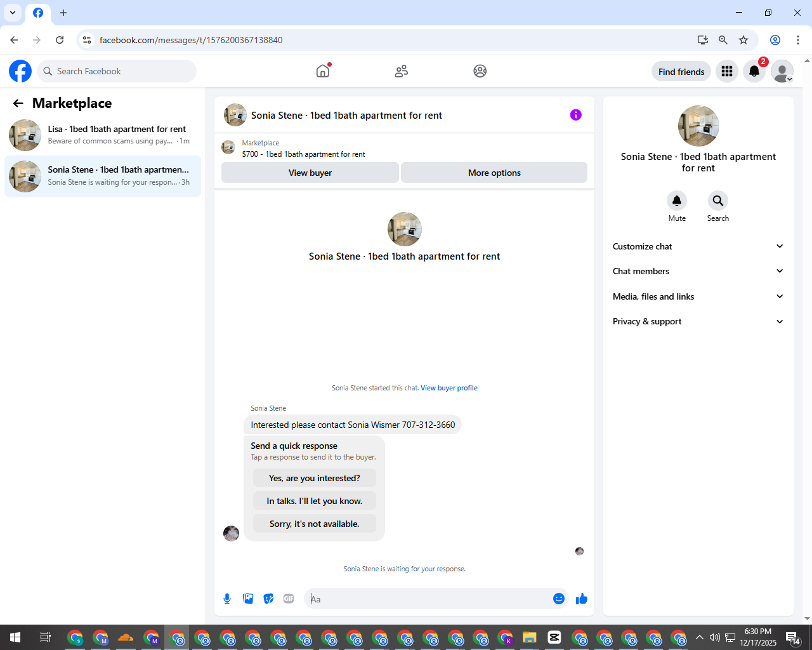Screen dimensions: 812x650
Task: Reload the page in browser
Action: click(x=60, y=40)
